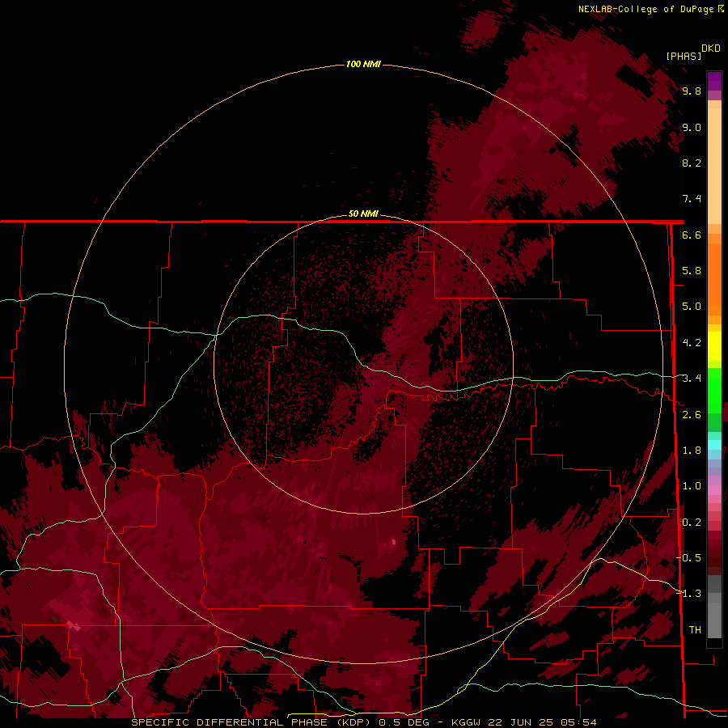Click the bright pink echo pixel south of center
This screenshot has height=728, width=728.
click(394, 541)
